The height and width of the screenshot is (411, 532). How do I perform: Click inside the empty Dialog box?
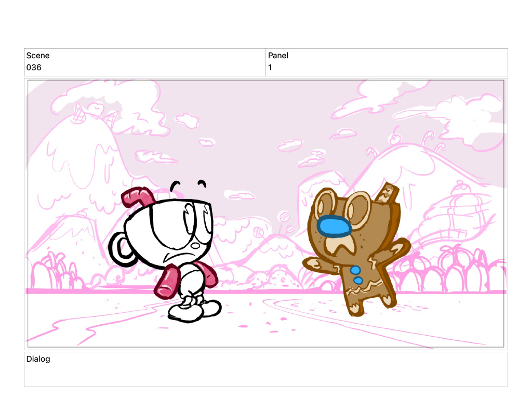[265, 373]
